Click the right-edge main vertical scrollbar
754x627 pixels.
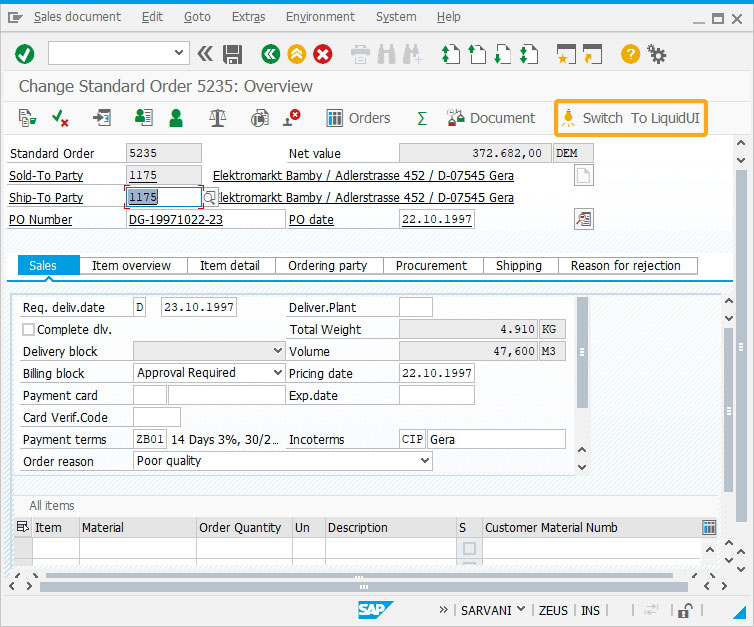[x=741, y=346]
